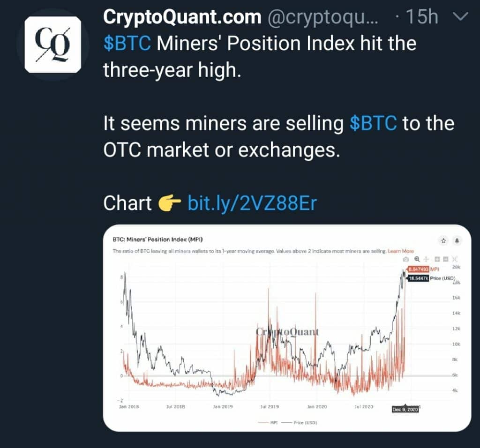Click the @cryptoqu... handle
Screen dimensions: 480x448
pyautogui.click(x=323, y=17)
